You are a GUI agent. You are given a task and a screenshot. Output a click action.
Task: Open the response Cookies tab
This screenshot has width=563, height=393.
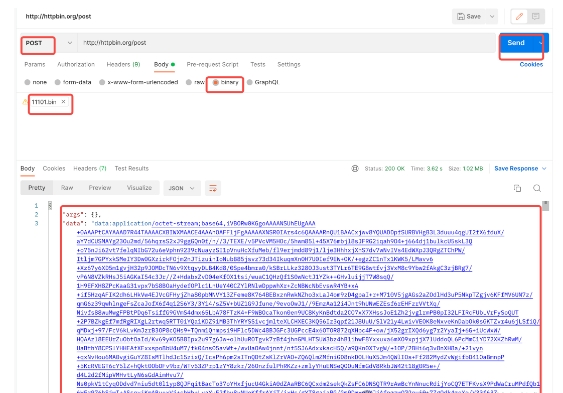point(54,169)
